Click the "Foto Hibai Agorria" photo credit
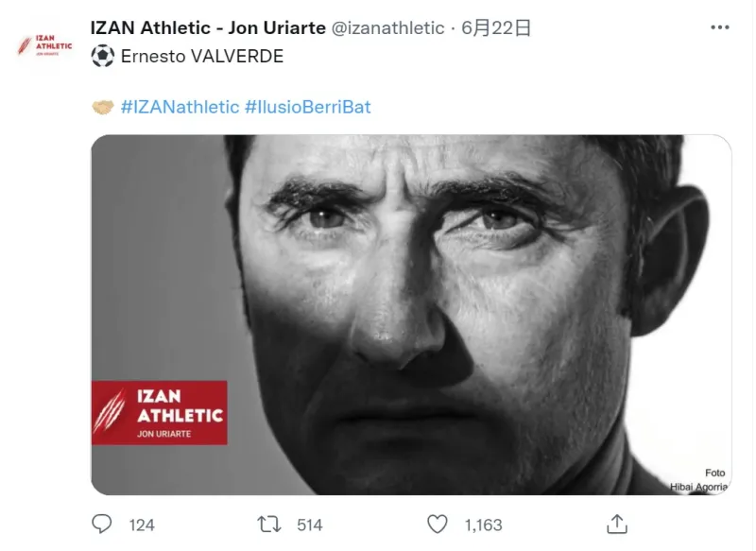The width and height of the screenshot is (756, 551). click(x=700, y=479)
